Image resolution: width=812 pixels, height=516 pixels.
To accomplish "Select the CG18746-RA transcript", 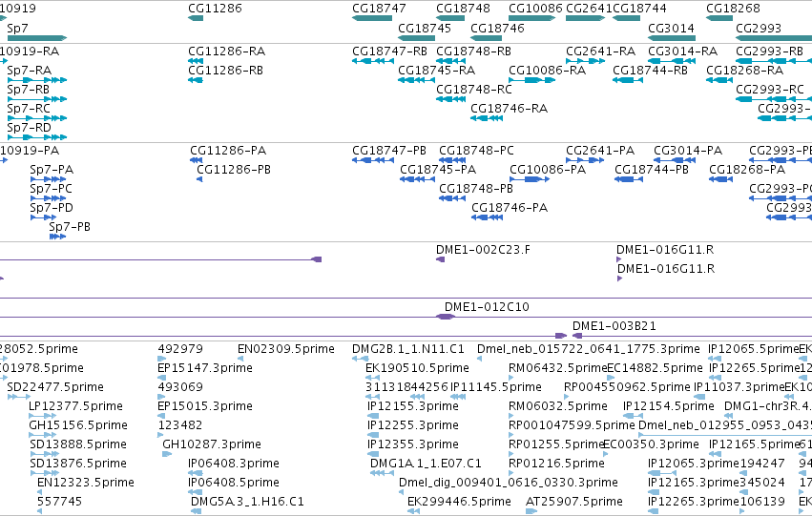I will [x=510, y=109].
